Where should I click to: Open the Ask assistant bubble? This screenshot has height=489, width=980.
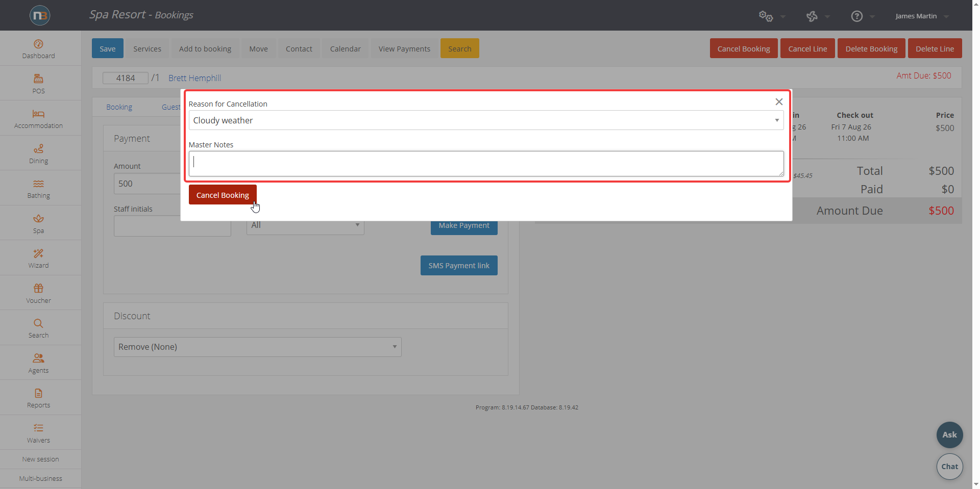pos(949,435)
